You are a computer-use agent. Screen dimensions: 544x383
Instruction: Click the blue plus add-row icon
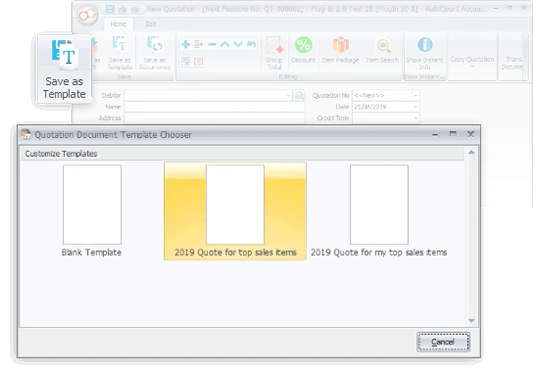[x=186, y=44]
